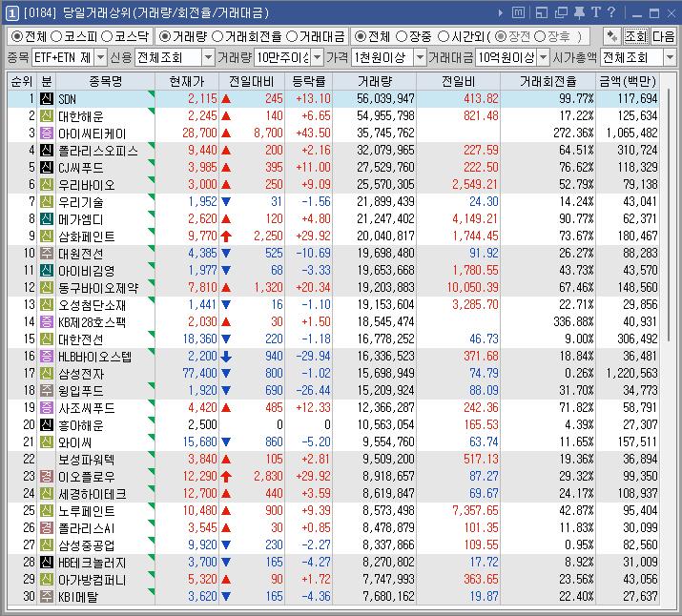Image resolution: width=682 pixels, height=616 pixels.
Task: Click the down triangle in 우리기술 row
Action: [226, 201]
